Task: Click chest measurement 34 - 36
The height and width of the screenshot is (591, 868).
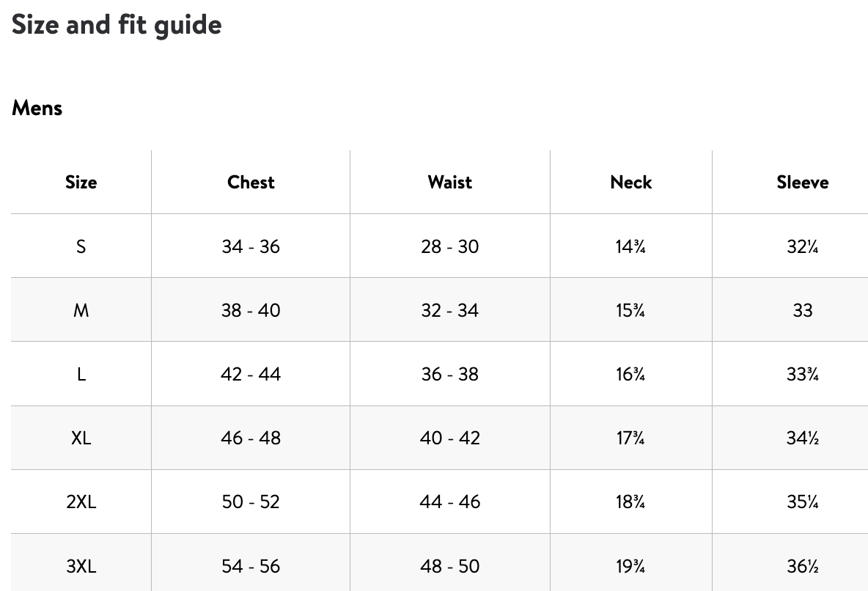Action: click(x=251, y=247)
